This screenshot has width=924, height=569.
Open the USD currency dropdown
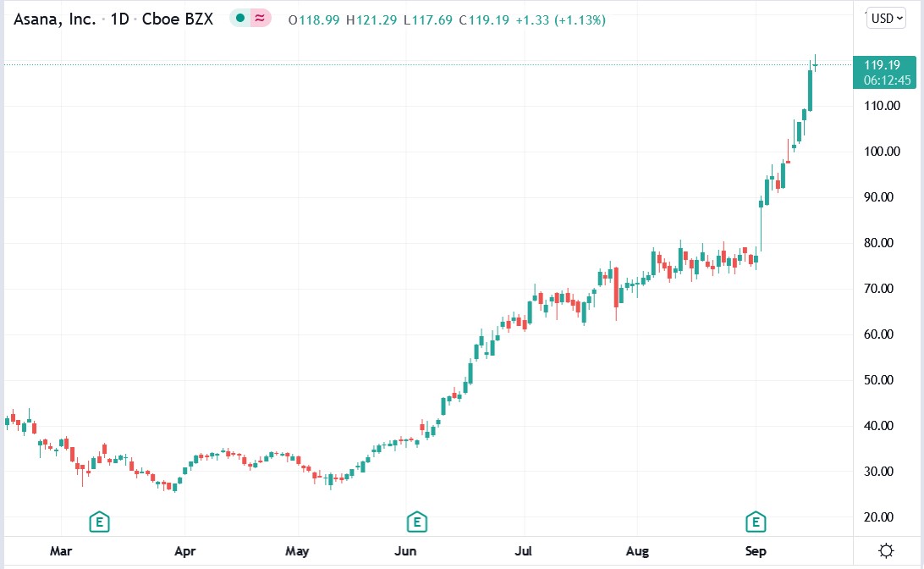[885, 18]
